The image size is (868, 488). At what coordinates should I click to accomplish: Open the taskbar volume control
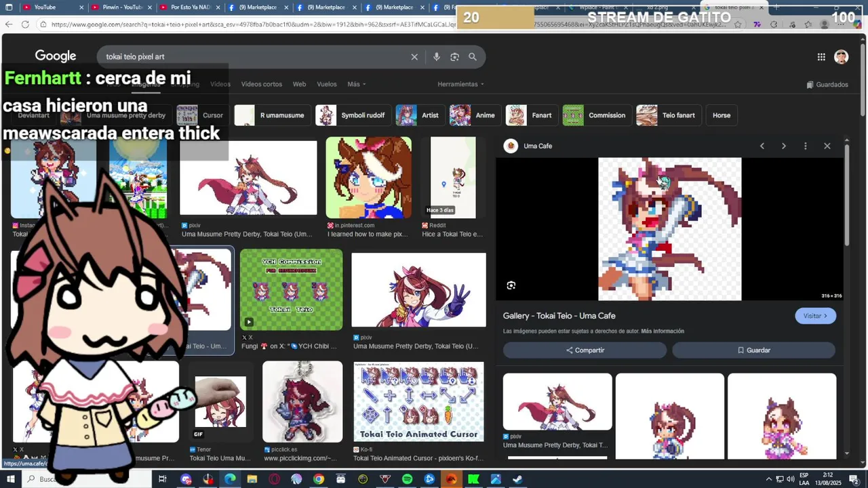[x=790, y=479]
